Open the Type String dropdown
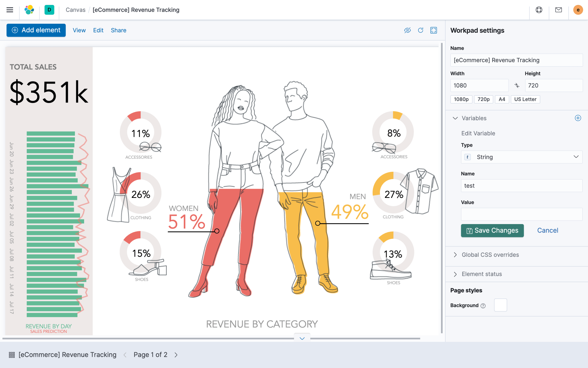The image size is (588, 368). coord(521,157)
